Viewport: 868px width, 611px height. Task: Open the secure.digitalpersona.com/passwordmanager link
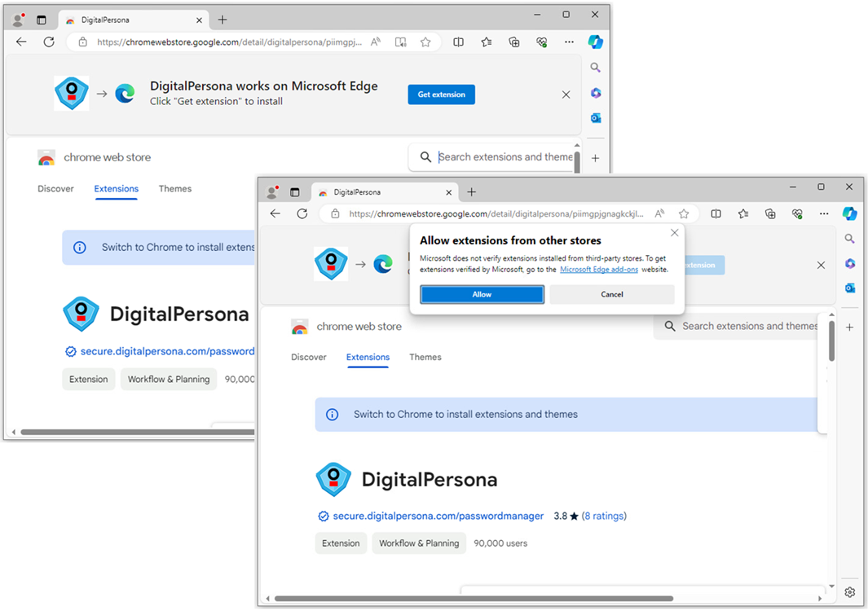[438, 516]
